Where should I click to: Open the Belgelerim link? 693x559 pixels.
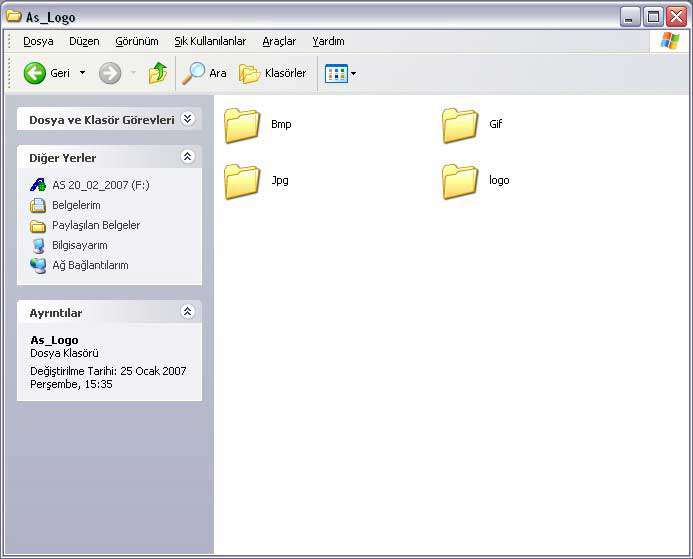(x=76, y=205)
